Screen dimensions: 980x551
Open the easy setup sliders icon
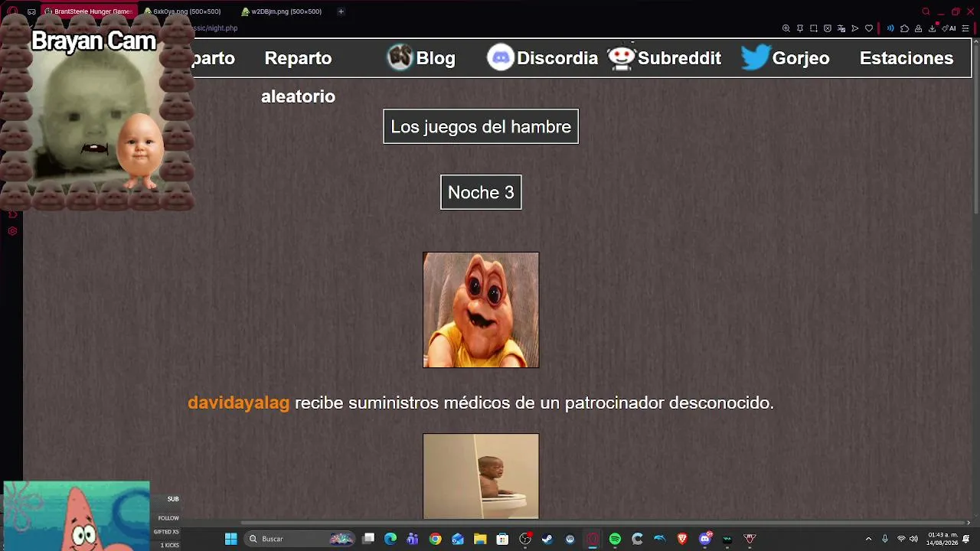coord(967,28)
